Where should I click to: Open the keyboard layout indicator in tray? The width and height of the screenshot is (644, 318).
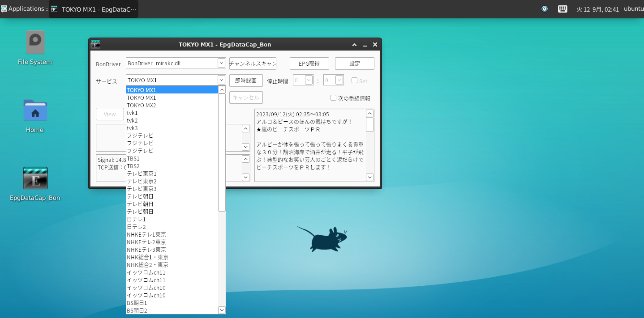click(562, 9)
